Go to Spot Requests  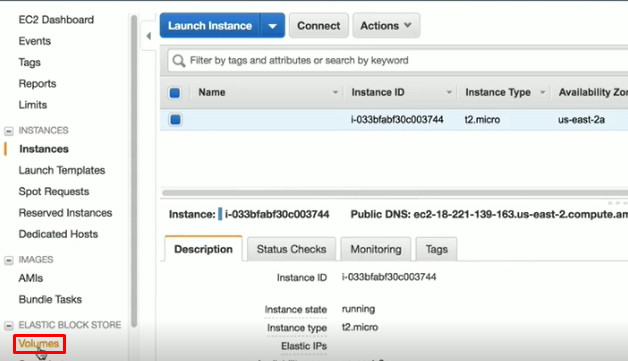(54, 192)
